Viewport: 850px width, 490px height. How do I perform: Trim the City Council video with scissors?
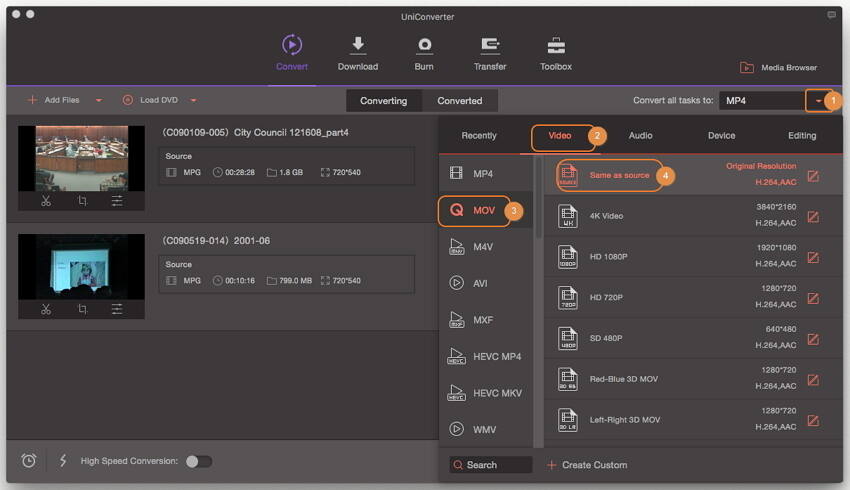(46, 201)
